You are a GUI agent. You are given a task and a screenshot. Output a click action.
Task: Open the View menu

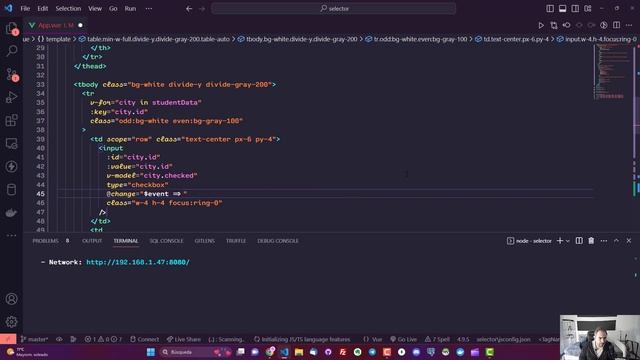click(95, 9)
